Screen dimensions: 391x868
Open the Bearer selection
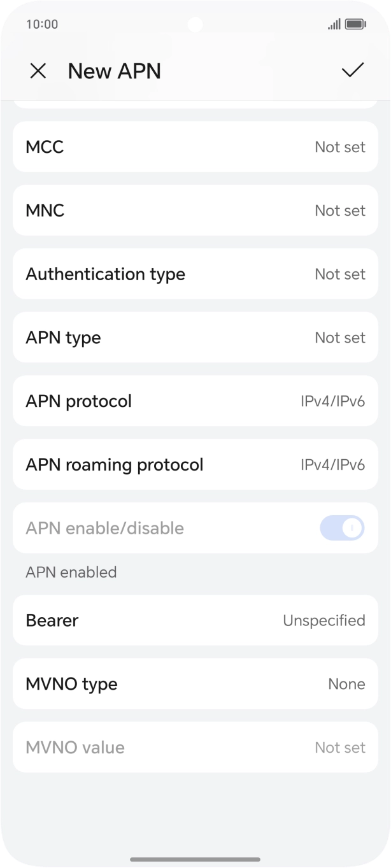click(x=195, y=620)
